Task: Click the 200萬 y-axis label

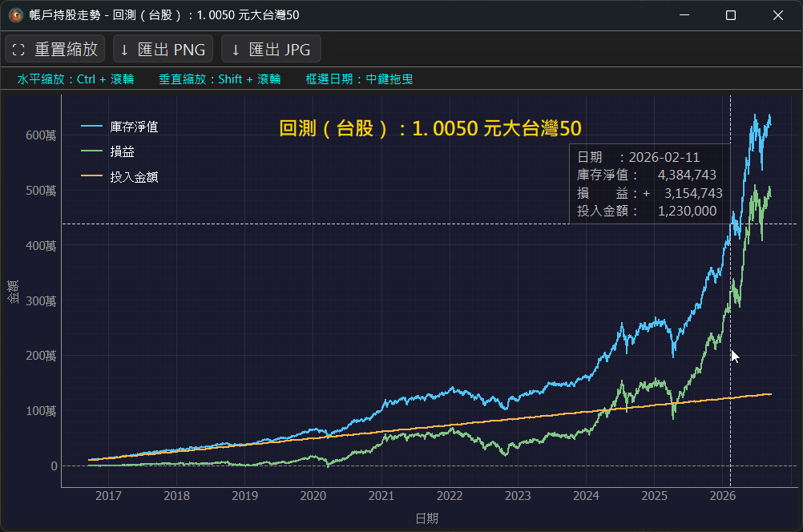Action: click(x=41, y=356)
